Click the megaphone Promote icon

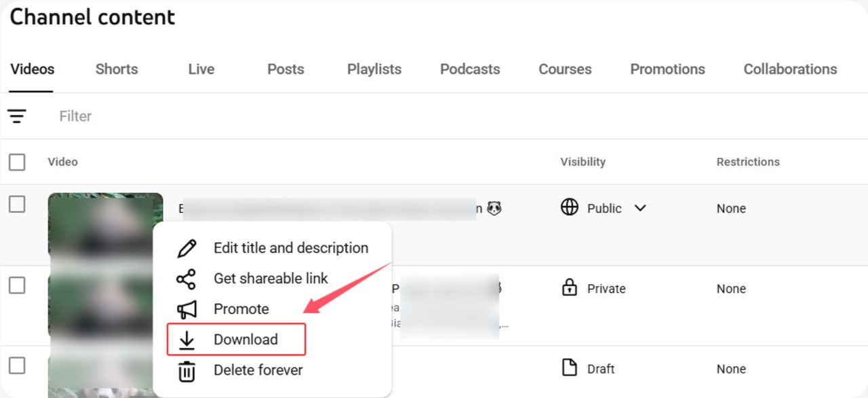coord(186,309)
